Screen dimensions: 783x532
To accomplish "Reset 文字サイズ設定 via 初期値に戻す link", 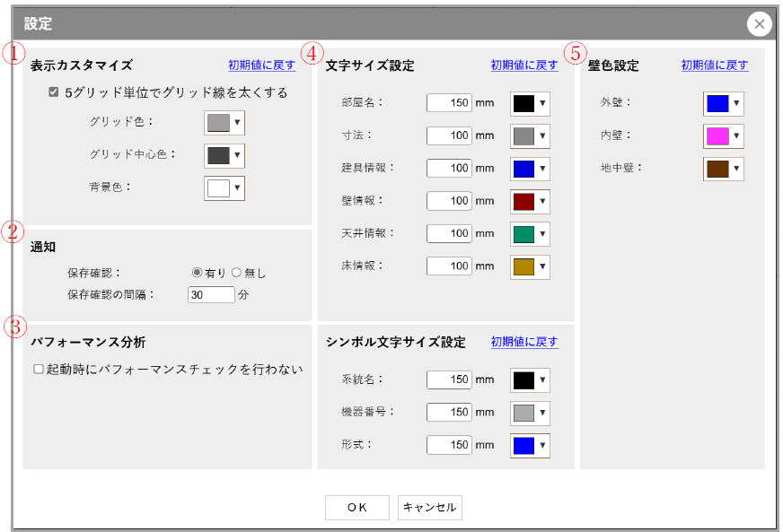I will (x=524, y=65).
